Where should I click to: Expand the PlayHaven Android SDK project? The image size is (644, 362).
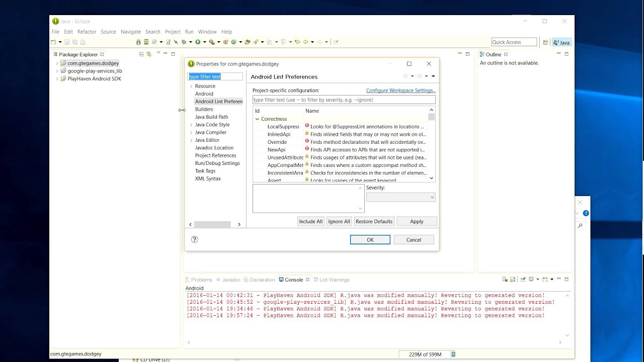click(57, 78)
